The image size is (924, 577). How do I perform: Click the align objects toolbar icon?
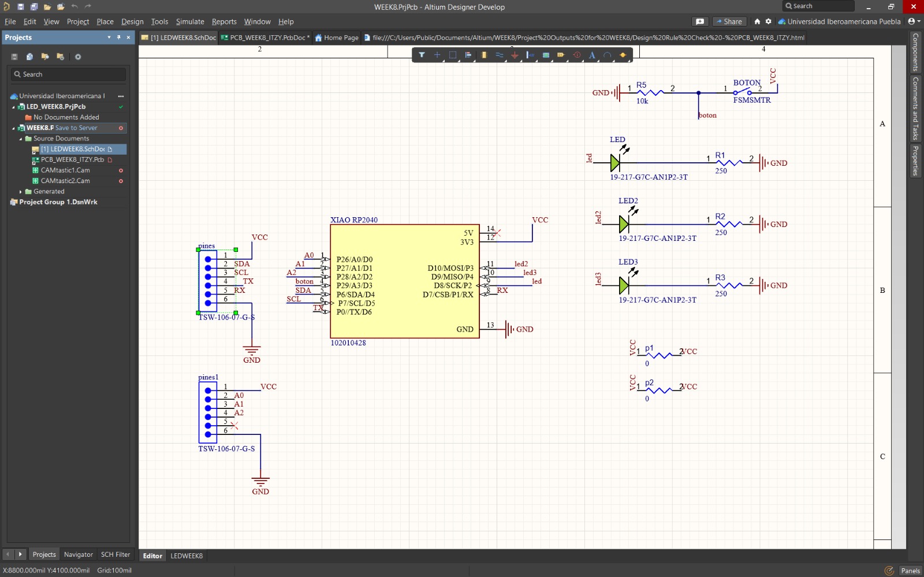pos(468,55)
